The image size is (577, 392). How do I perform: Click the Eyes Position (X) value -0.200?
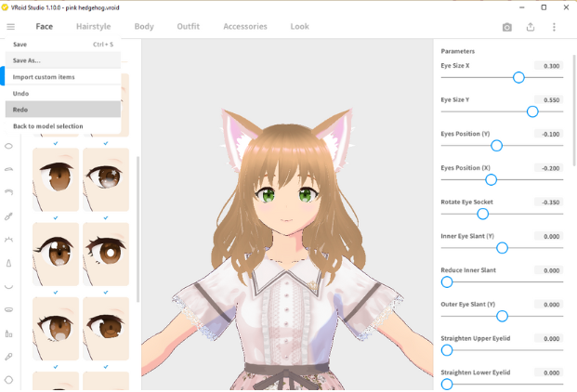(548, 168)
